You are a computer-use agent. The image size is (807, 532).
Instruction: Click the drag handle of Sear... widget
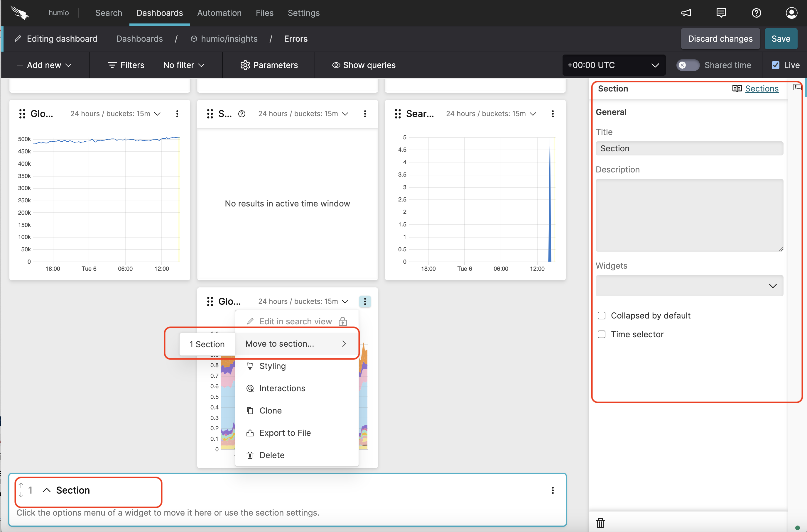(x=398, y=114)
